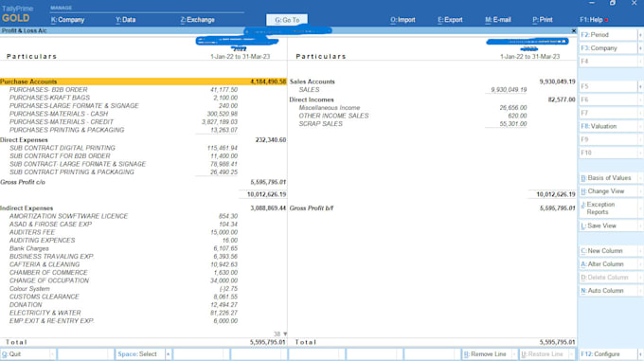Select CUSTOMS CLEARANCE ledger

pyautogui.click(x=45, y=297)
